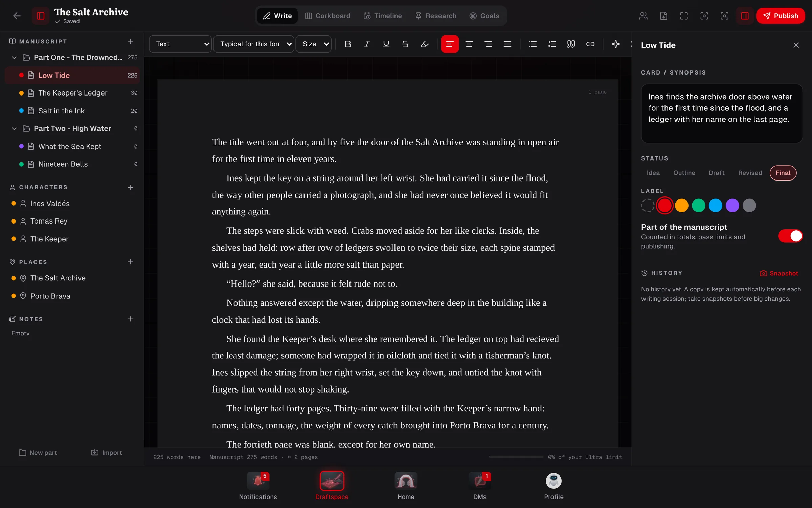Set status to Outline
The image size is (812, 508).
pyautogui.click(x=684, y=173)
